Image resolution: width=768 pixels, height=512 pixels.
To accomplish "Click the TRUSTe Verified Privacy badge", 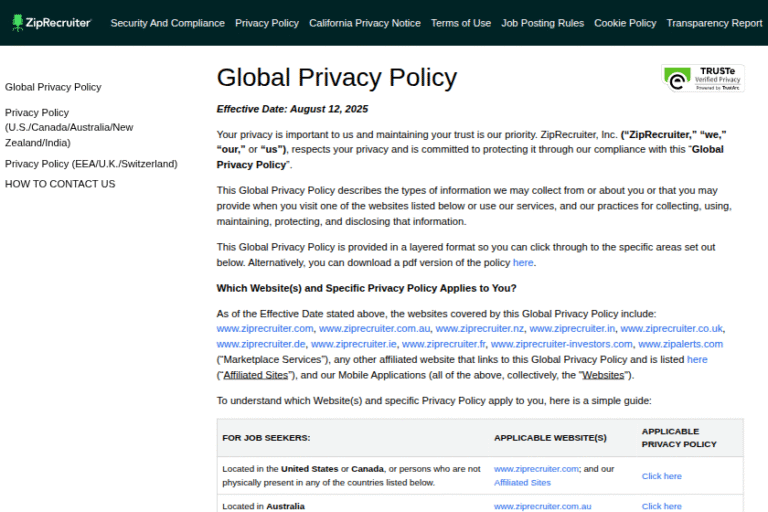I will pyautogui.click(x=702, y=79).
